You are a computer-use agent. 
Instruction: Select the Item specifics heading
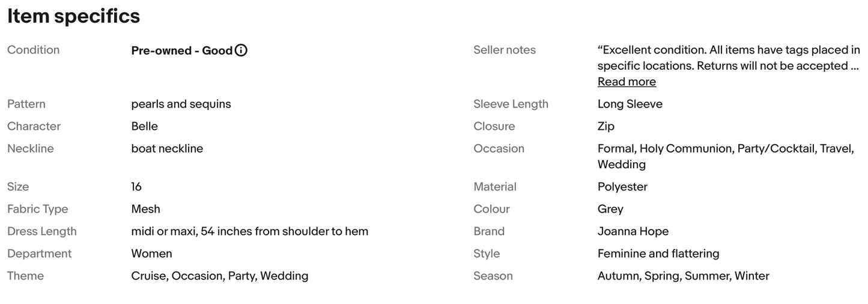[x=74, y=16]
